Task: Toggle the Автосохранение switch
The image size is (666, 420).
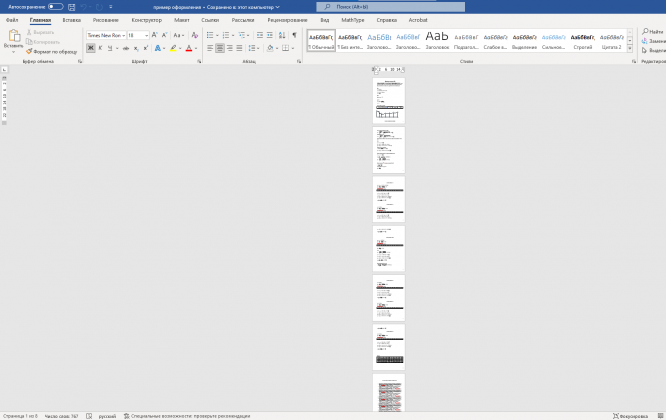Action: (55, 6)
